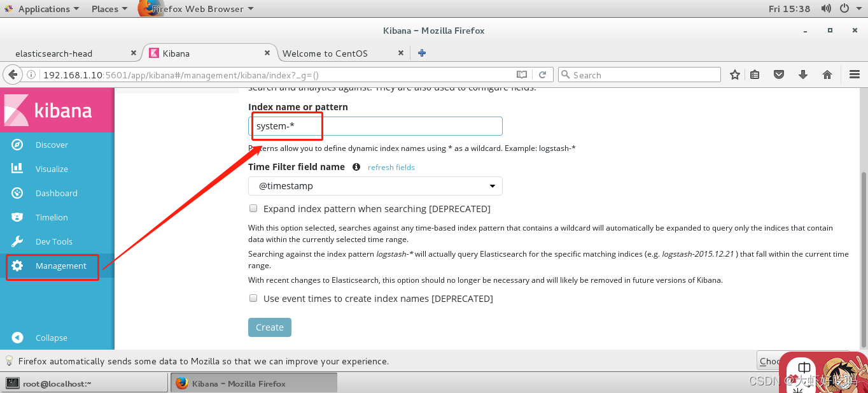Collapse the Kibana sidebar with the arrow icon
Viewport: 868px width, 393px height.
[17, 338]
